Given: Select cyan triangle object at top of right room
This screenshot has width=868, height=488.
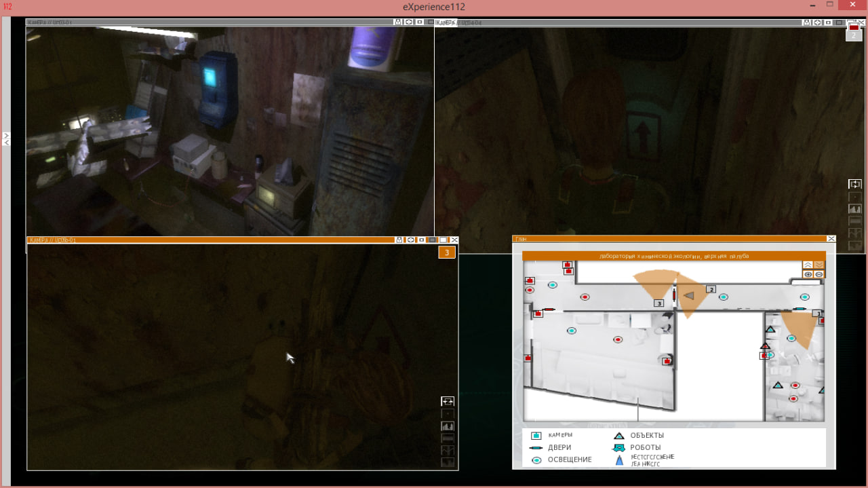Looking at the screenshot, I should point(770,329).
